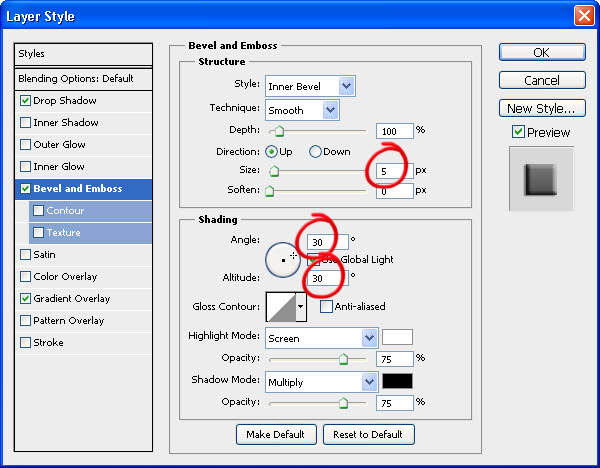Enable the Outer Glow checkbox

[x=25, y=145]
